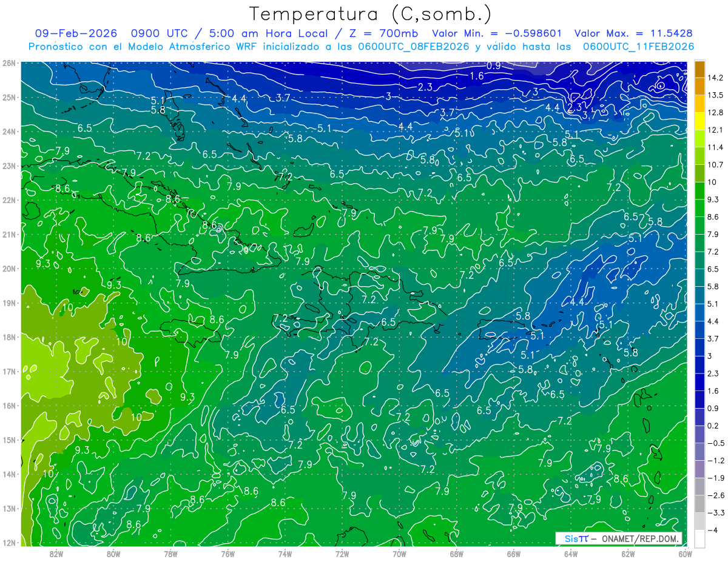The image size is (728, 562).
Task: Click the '0600UTC_11FEB2026' valid-until time
Action: (x=638, y=46)
